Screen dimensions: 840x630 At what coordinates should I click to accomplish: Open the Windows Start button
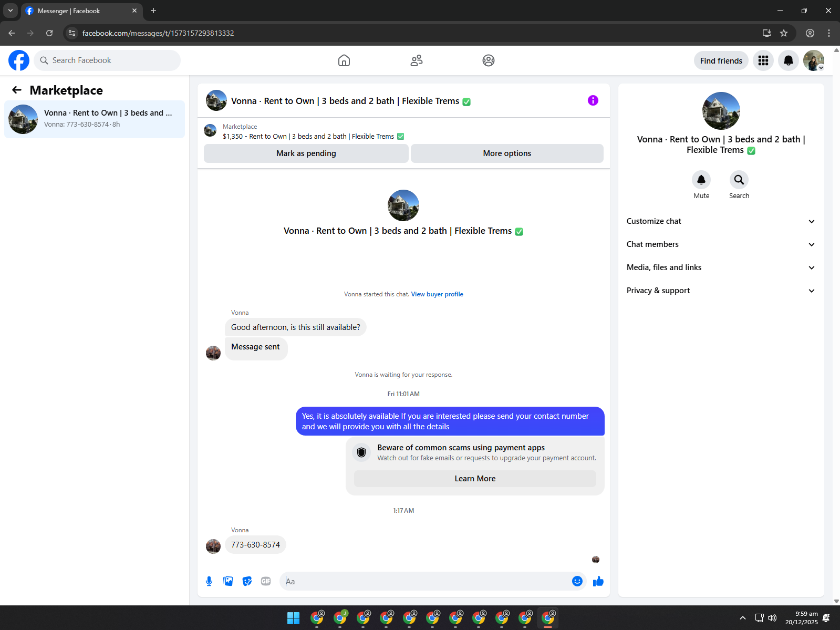(x=294, y=618)
